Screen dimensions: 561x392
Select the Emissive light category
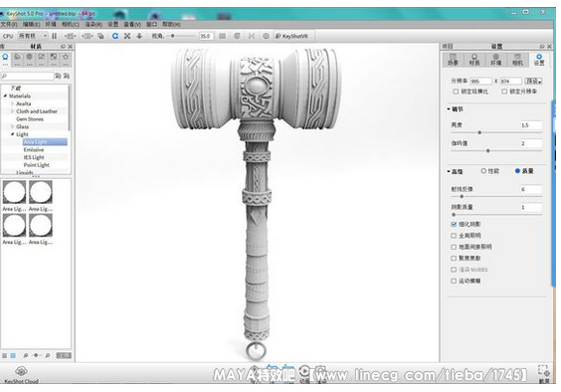coord(34,149)
